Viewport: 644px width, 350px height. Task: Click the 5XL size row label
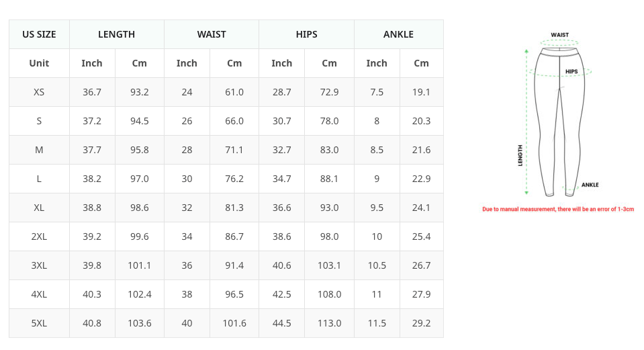tap(39, 323)
